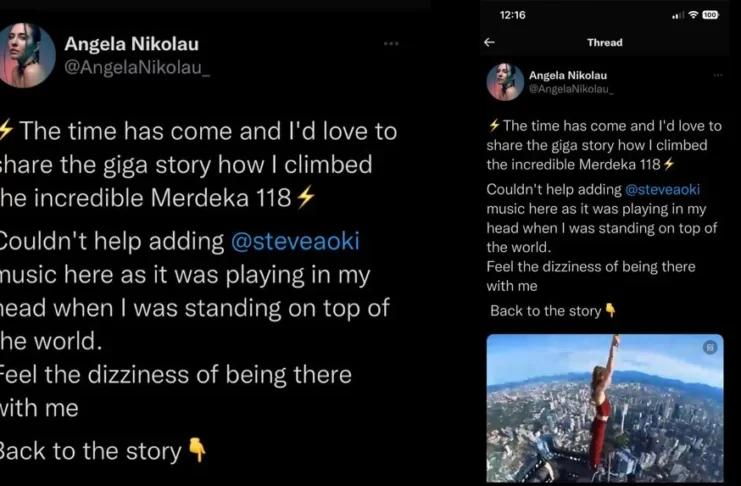Tap the battery indicator showing 100
741x486 pixels.
coord(710,15)
